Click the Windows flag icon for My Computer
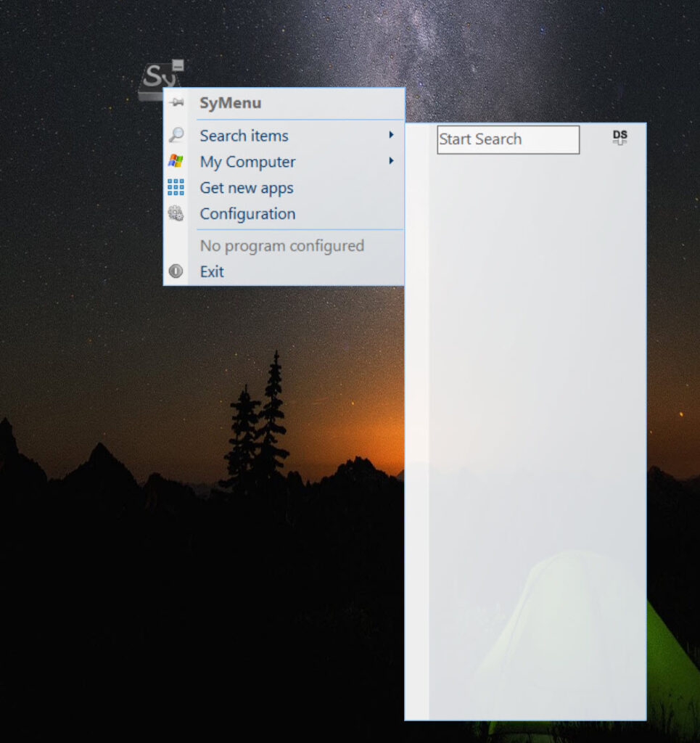Image resolution: width=700 pixels, height=743 pixels. coord(176,161)
